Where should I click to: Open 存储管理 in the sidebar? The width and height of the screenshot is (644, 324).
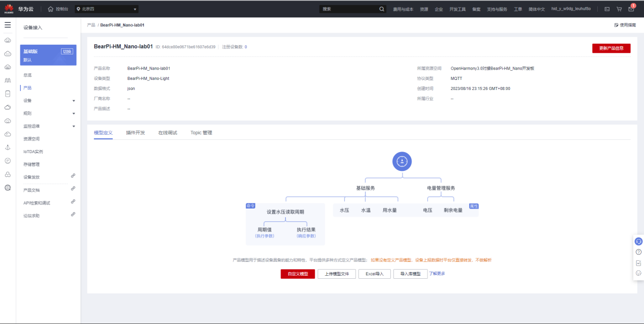pyautogui.click(x=32, y=164)
